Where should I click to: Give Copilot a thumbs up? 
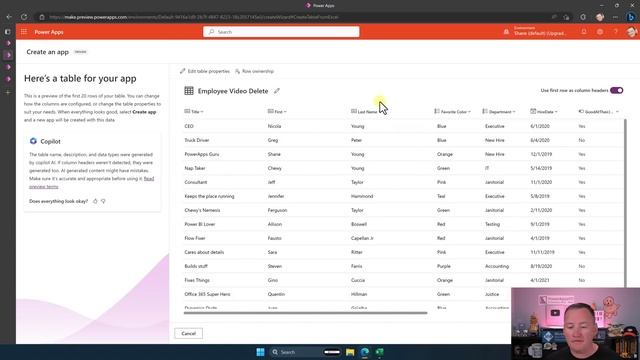pyautogui.click(x=95, y=201)
